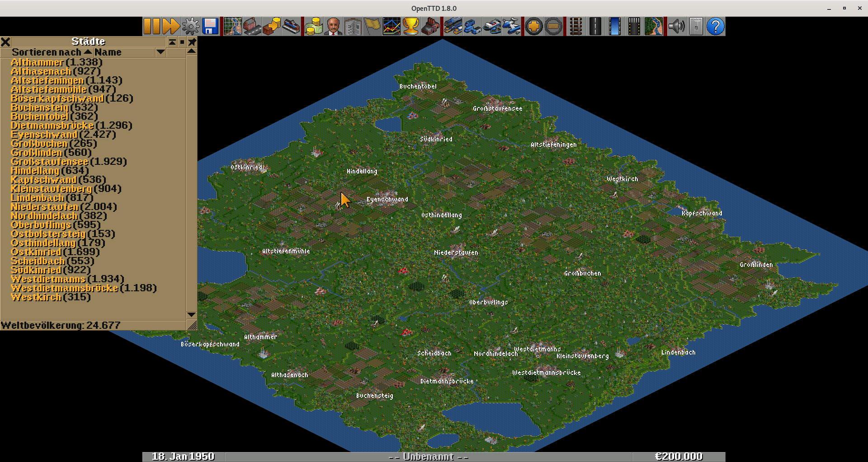Open the story book icon
This screenshot has height=462, width=868.
click(353, 27)
